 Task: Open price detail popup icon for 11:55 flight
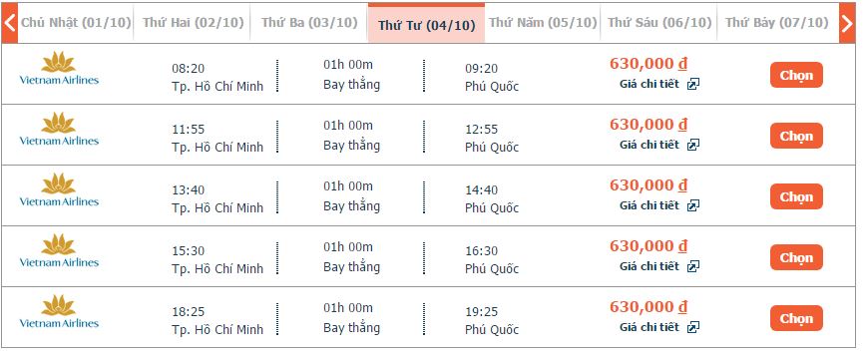pos(693,145)
